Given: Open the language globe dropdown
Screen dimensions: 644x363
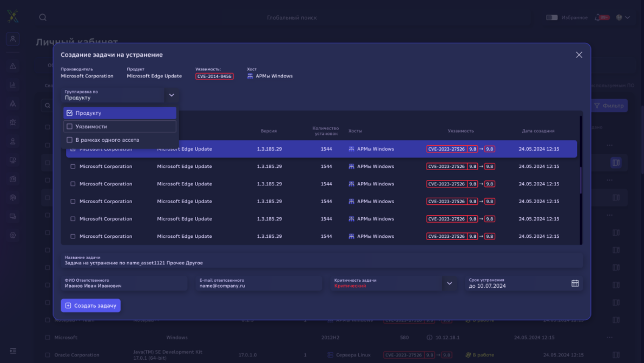Looking at the screenshot, I should [x=623, y=17].
